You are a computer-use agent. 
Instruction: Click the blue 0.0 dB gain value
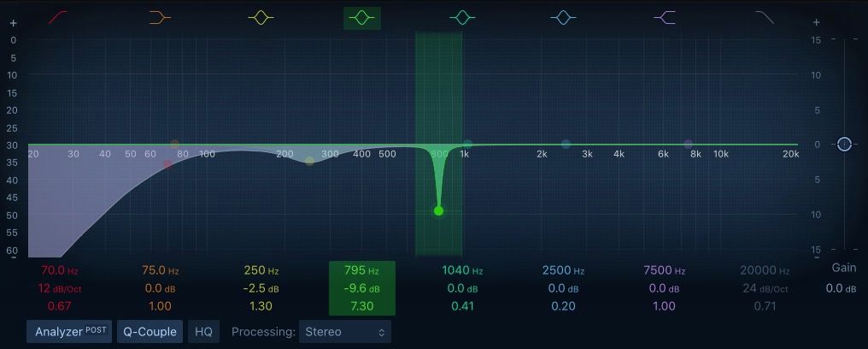tap(564, 288)
